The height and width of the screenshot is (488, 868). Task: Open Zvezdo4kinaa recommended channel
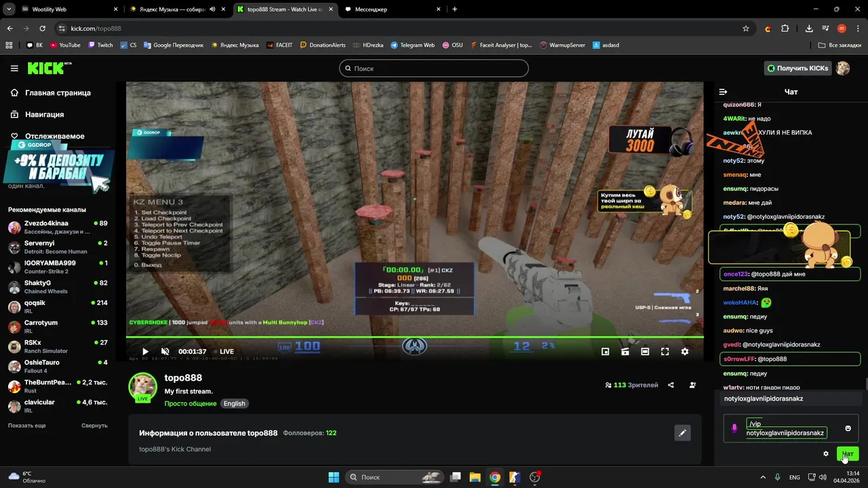point(58,227)
